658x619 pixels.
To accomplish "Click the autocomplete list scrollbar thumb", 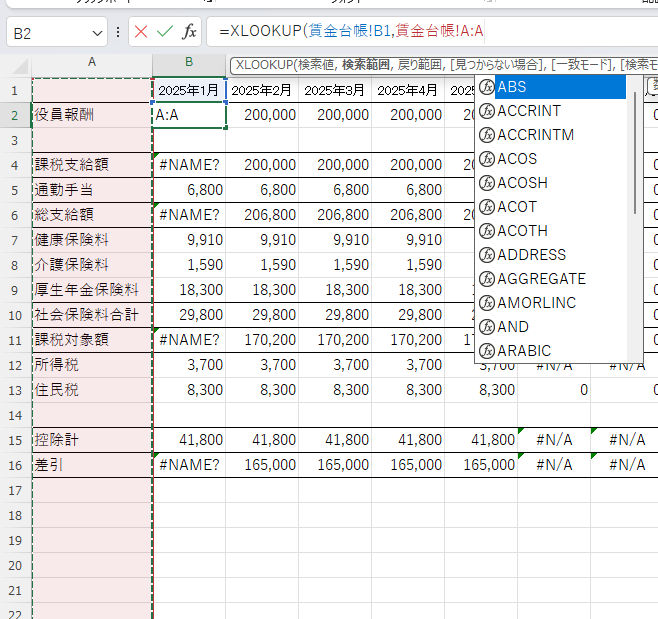I will click(x=635, y=153).
